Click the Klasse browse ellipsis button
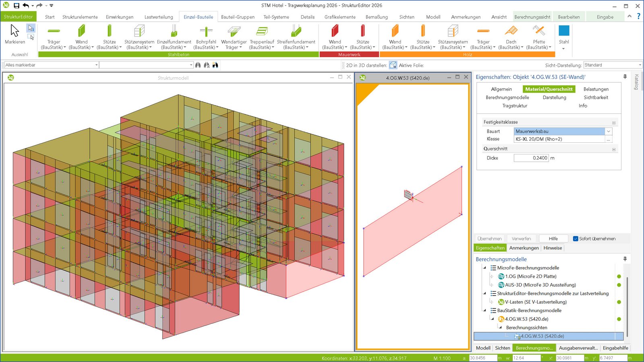644x362 pixels. (609, 139)
